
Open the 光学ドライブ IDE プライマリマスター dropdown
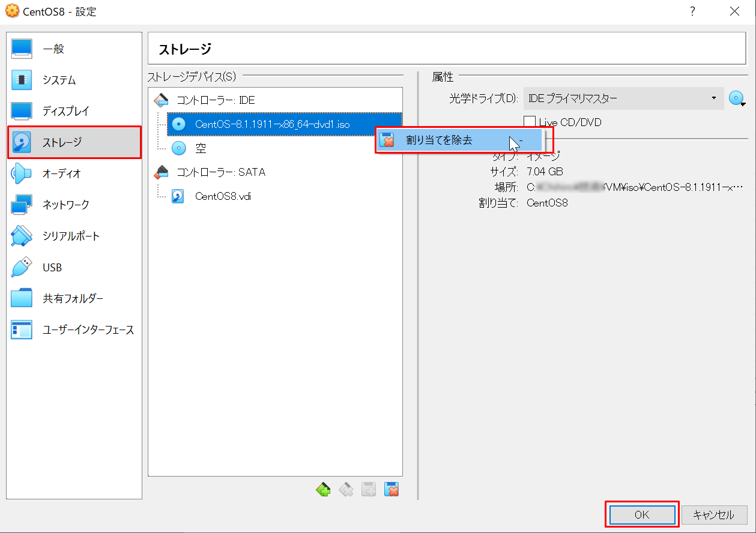tap(623, 98)
